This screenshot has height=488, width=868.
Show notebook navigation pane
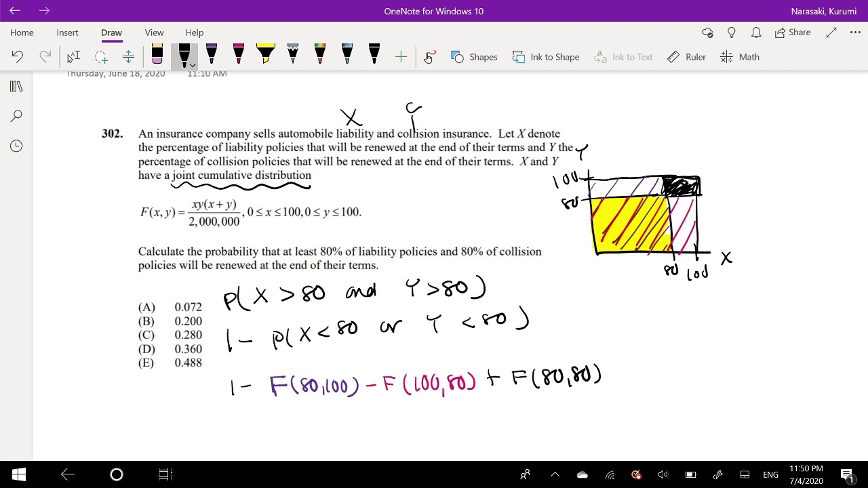[x=16, y=86]
